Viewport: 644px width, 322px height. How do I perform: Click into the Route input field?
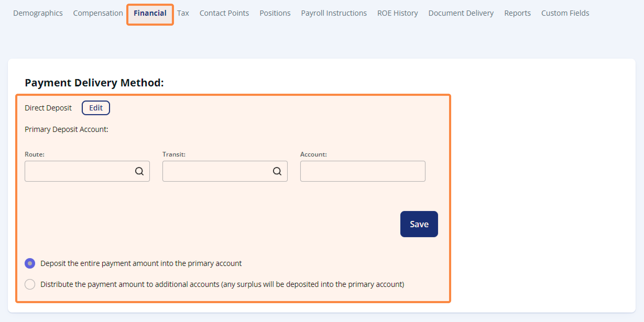click(x=79, y=171)
